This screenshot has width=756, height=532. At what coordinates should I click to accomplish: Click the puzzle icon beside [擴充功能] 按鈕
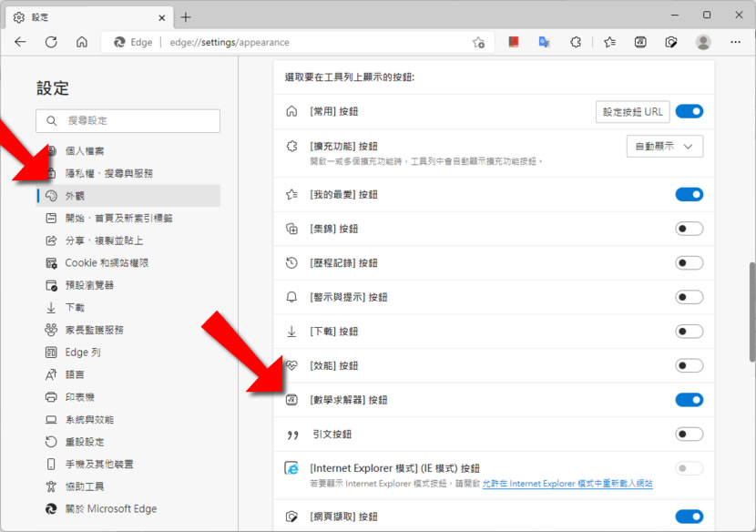pyautogui.click(x=291, y=146)
